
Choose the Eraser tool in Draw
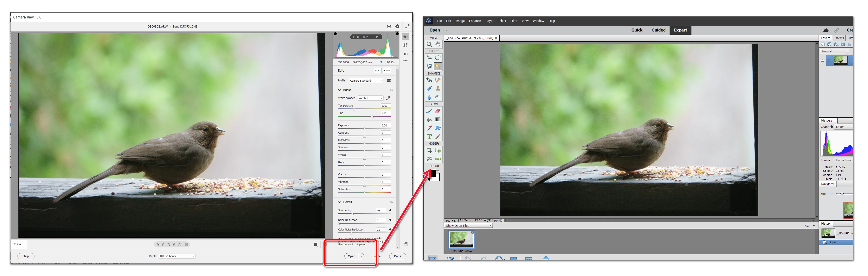(x=437, y=111)
